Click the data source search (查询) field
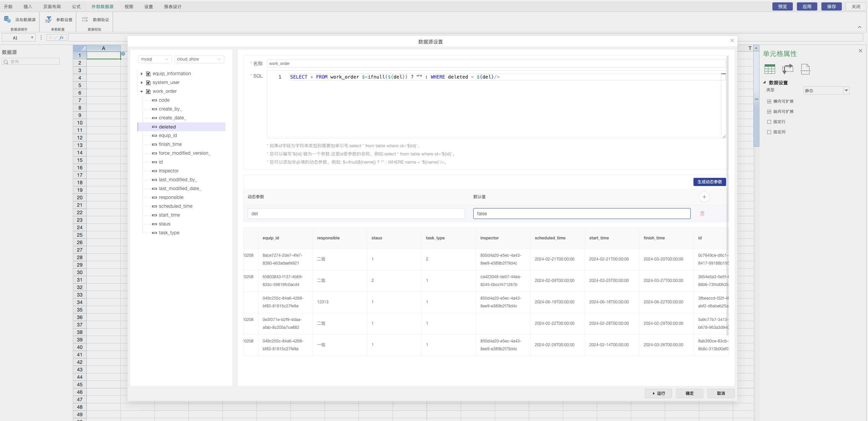This screenshot has width=868, height=421. click(x=31, y=62)
